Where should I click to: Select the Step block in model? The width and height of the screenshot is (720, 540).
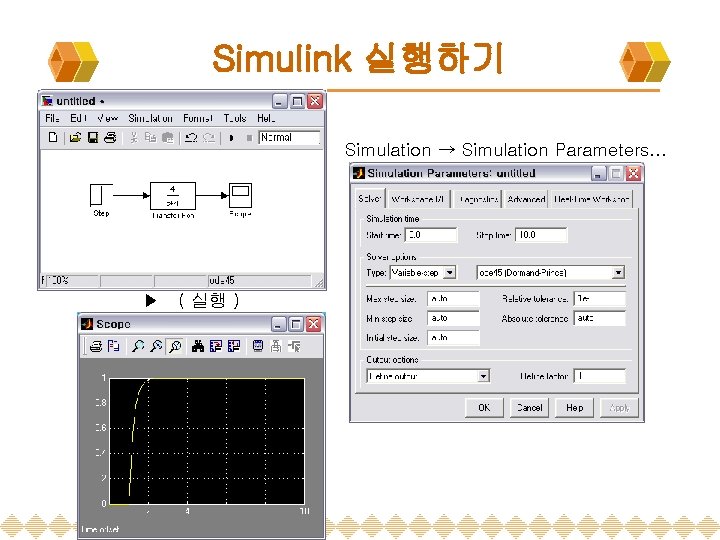pos(101,195)
